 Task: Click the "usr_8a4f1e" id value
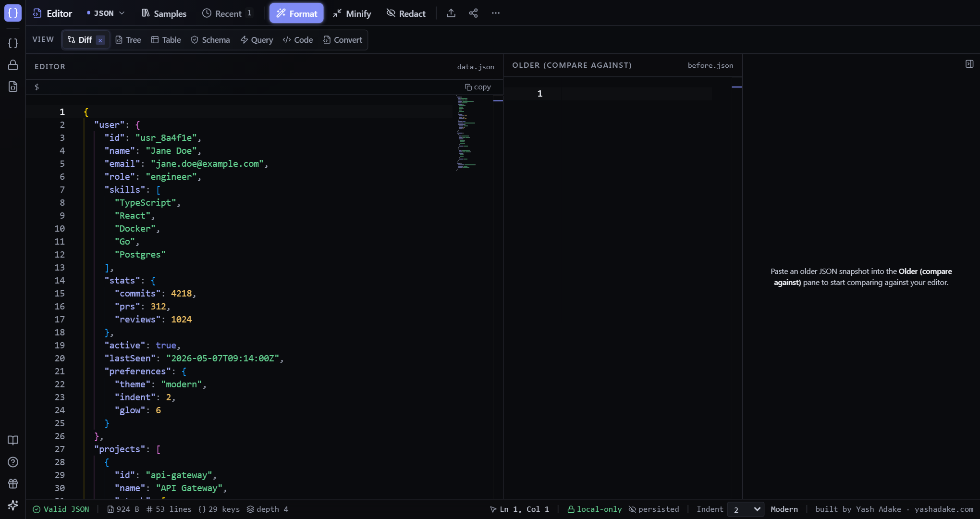pos(166,138)
